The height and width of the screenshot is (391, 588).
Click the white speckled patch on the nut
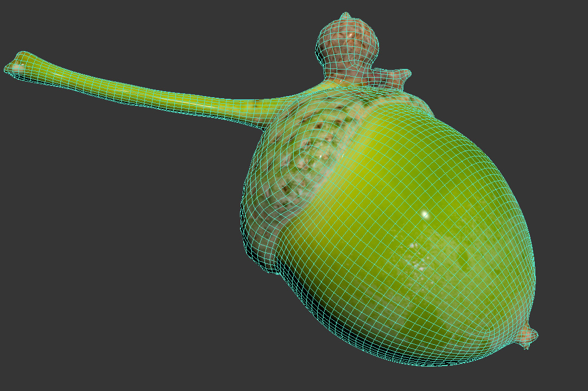click(x=418, y=261)
